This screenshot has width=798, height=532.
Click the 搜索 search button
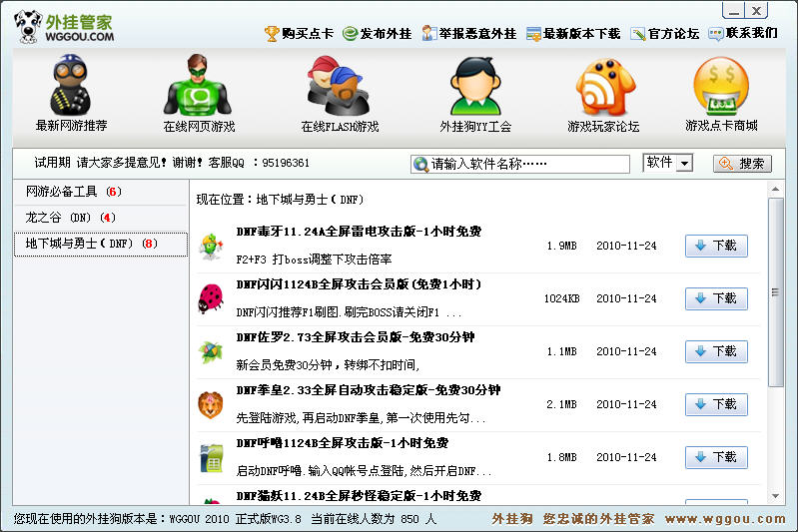[742, 164]
